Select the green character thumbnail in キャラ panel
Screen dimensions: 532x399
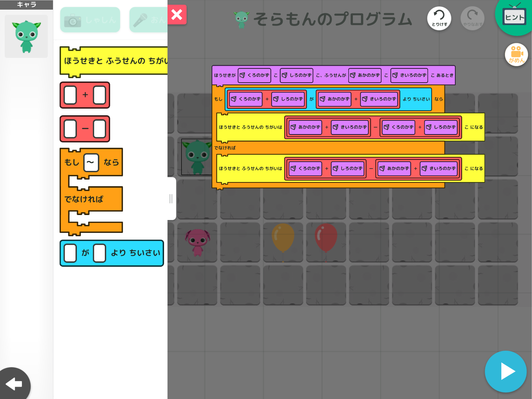[x=26, y=36]
